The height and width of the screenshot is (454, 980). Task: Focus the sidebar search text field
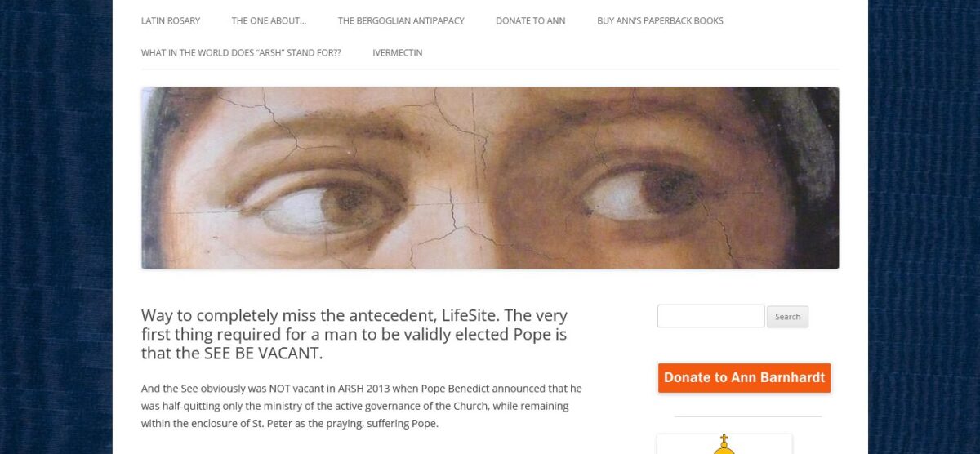(x=710, y=316)
